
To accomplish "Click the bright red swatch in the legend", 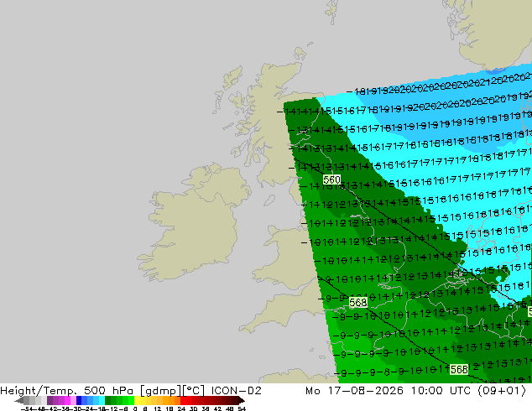I will (183, 400).
